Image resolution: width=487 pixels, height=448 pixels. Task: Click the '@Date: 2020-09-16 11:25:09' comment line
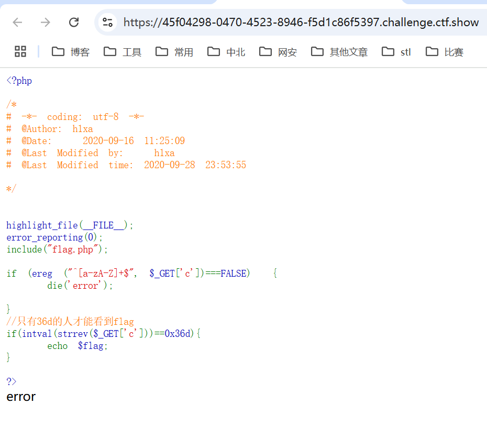pyautogui.click(x=96, y=141)
